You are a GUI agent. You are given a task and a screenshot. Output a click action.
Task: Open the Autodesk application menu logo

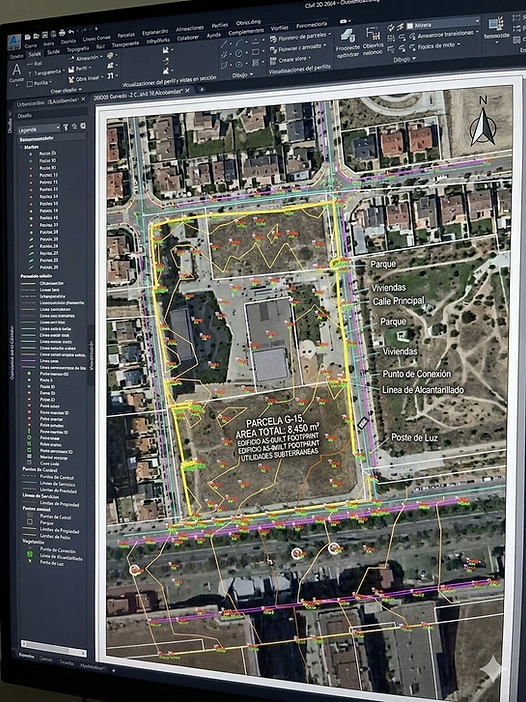(14, 41)
